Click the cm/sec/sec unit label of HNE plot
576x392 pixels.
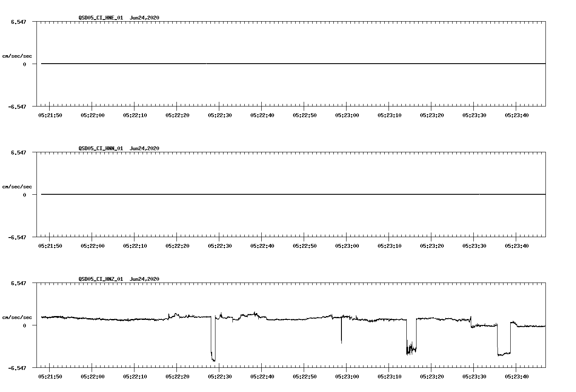pos(17,56)
